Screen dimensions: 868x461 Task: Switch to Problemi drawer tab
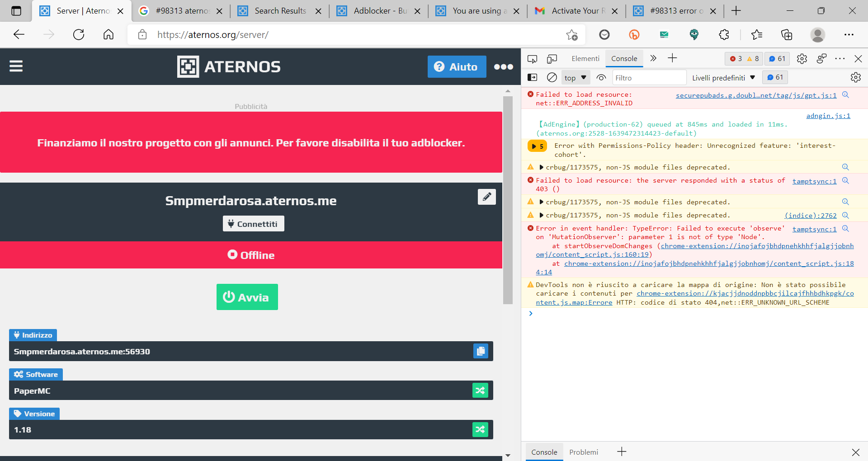coord(584,452)
